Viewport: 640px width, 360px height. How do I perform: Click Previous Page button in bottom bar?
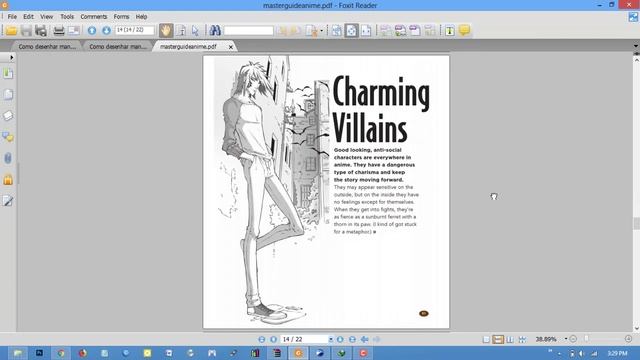coord(273,339)
